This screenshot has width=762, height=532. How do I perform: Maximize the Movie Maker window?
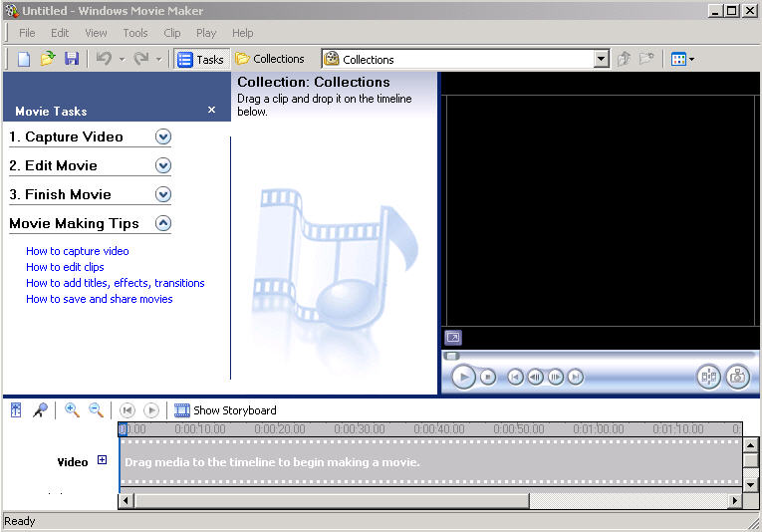pos(731,10)
